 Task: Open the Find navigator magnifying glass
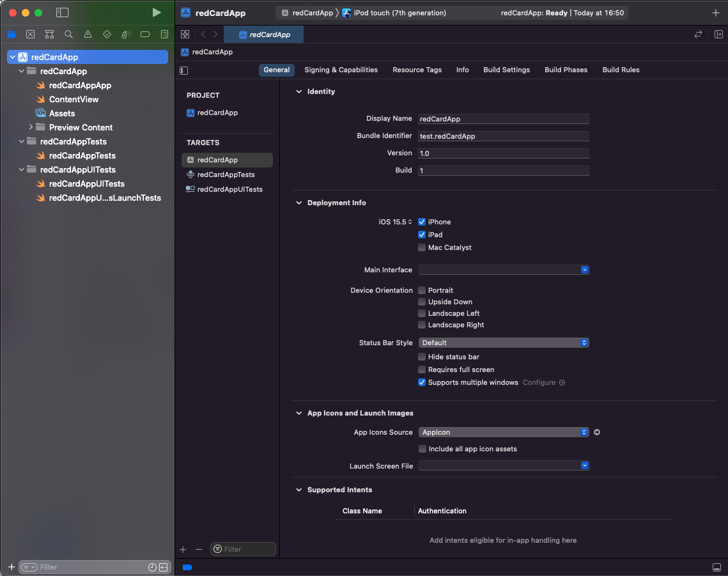(x=68, y=34)
